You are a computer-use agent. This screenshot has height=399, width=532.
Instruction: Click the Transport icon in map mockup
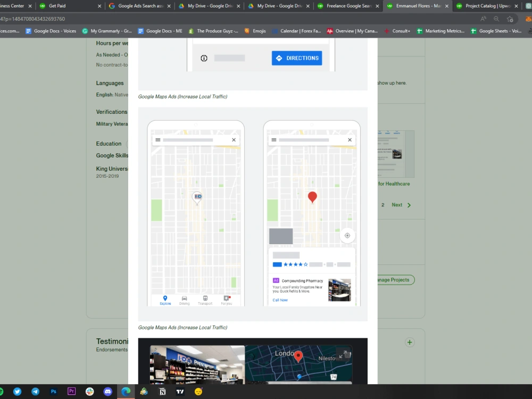[205, 300]
